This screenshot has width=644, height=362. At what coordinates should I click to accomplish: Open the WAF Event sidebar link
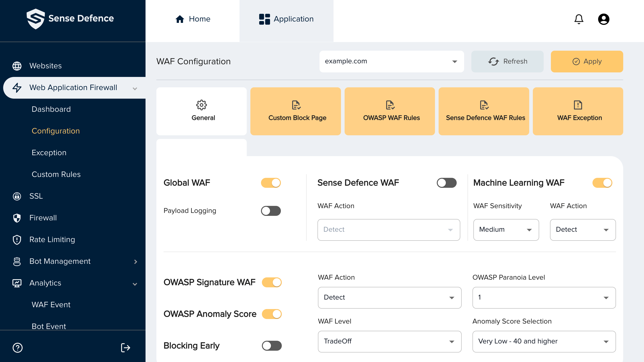(x=51, y=305)
